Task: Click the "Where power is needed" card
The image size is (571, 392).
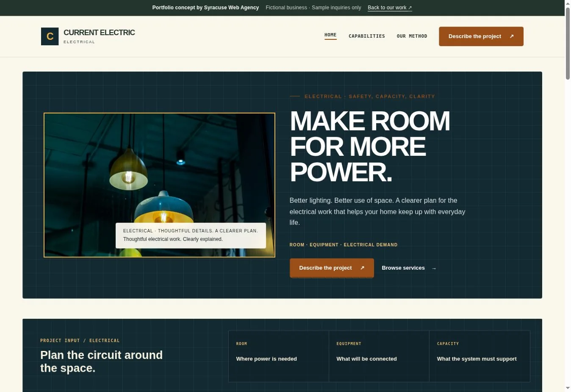Action: pos(279,356)
